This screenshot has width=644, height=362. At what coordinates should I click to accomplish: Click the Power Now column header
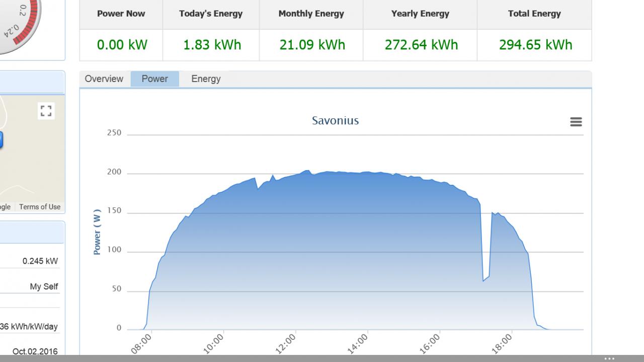tap(121, 14)
